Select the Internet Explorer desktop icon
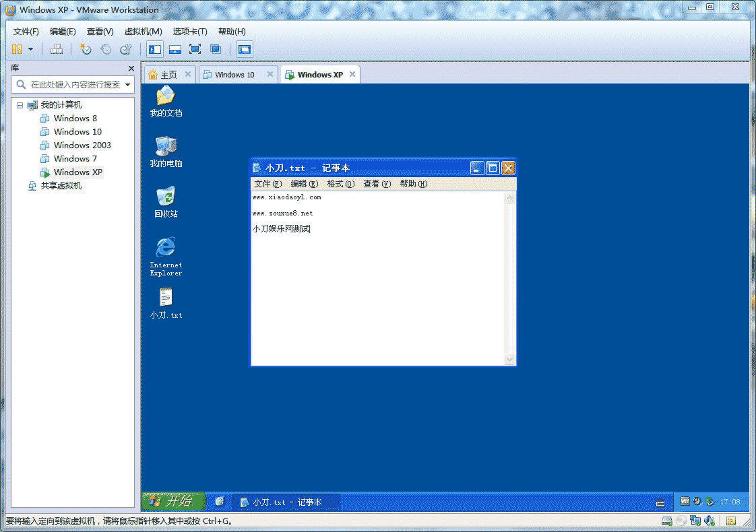Screen dimensions: 756x532 166,257
